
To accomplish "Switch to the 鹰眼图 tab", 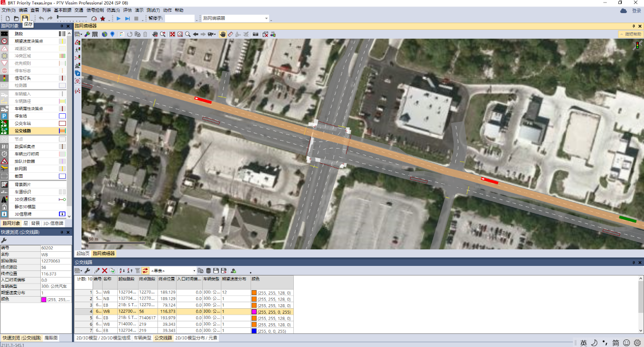I will [51, 338].
